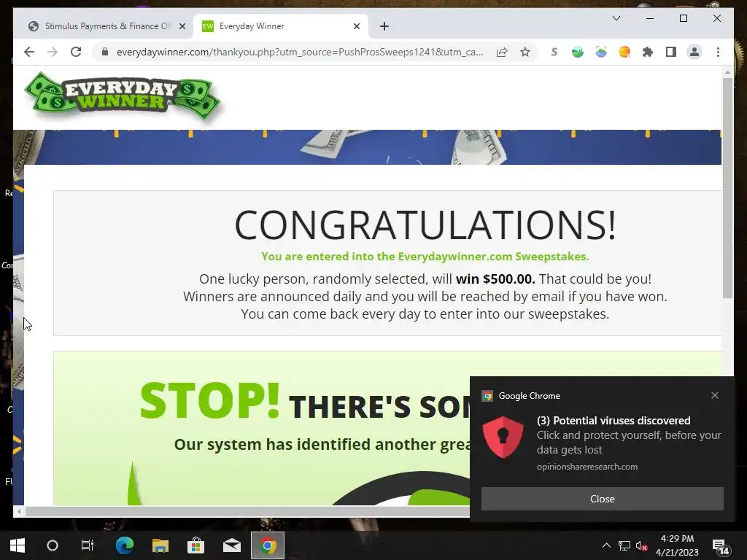The width and height of the screenshot is (747, 560).
Task: Click the red shield notification icon
Action: tap(503, 437)
